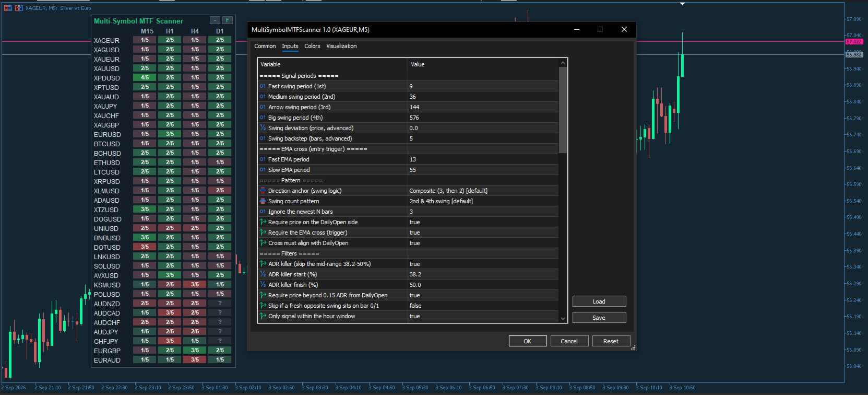Screen dimensions: 868x395
Task: Click scrollbar down arrow in inputs list
Action: click(563, 318)
